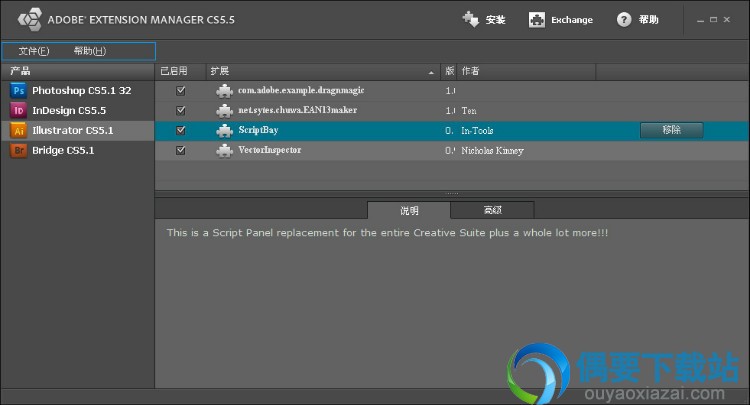The width and height of the screenshot is (750, 405).
Task: Switch to the 说明 tab
Action: click(409, 210)
